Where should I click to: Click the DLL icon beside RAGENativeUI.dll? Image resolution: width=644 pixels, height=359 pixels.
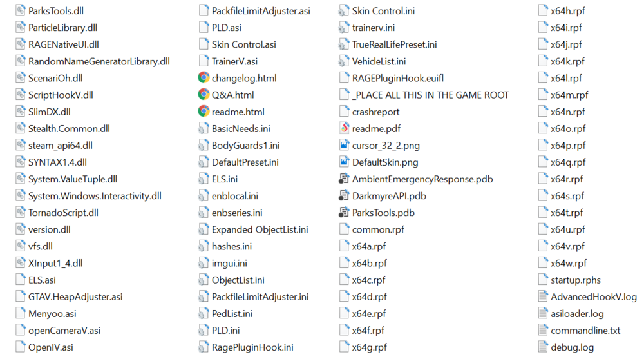click(x=21, y=44)
